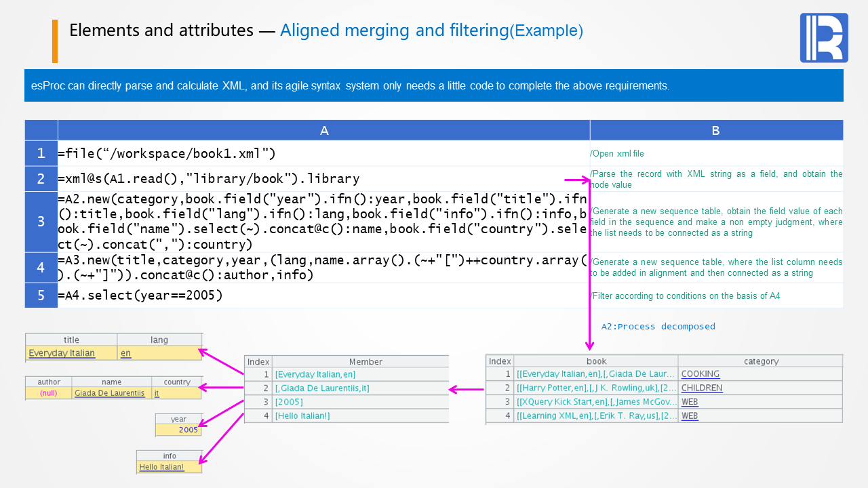Open the COOKING category link
This screenshot has width=868, height=488.
pos(701,374)
